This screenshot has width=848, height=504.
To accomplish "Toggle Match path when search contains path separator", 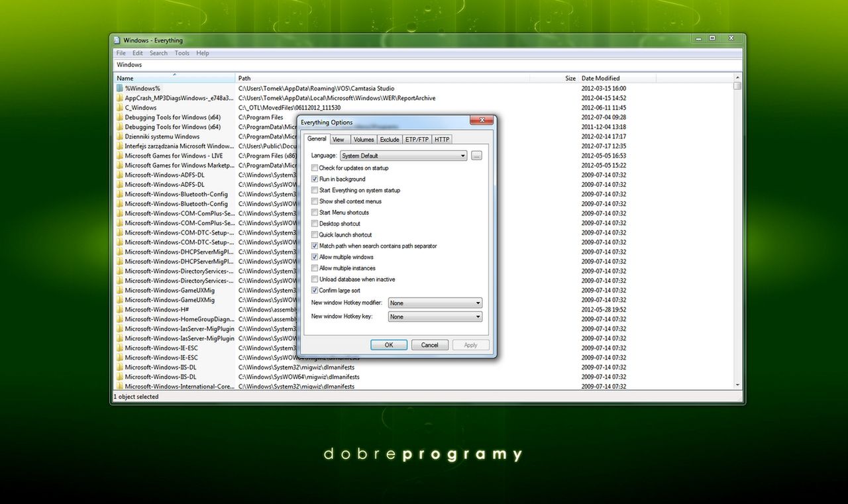I will point(315,246).
